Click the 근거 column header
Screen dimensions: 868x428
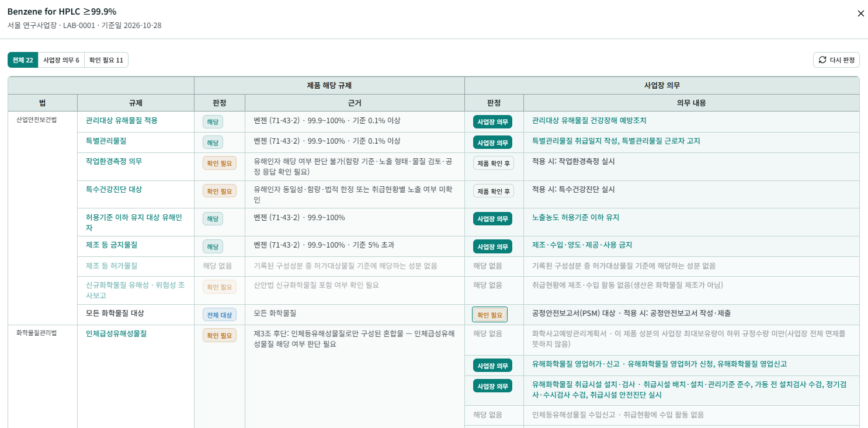pyautogui.click(x=355, y=103)
